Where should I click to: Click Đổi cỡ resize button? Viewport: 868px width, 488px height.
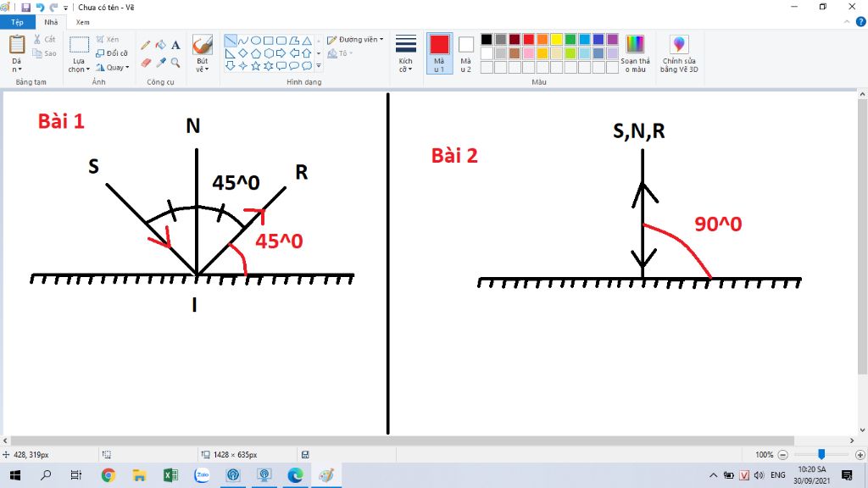point(112,53)
